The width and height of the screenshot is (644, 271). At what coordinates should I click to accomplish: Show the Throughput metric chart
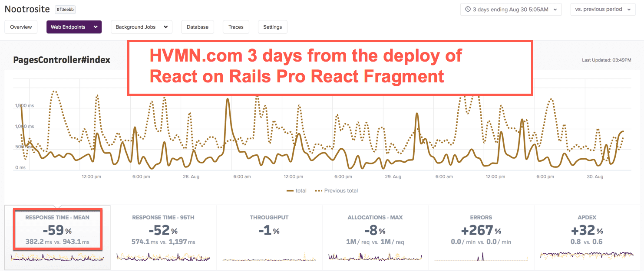pyautogui.click(x=269, y=230)
